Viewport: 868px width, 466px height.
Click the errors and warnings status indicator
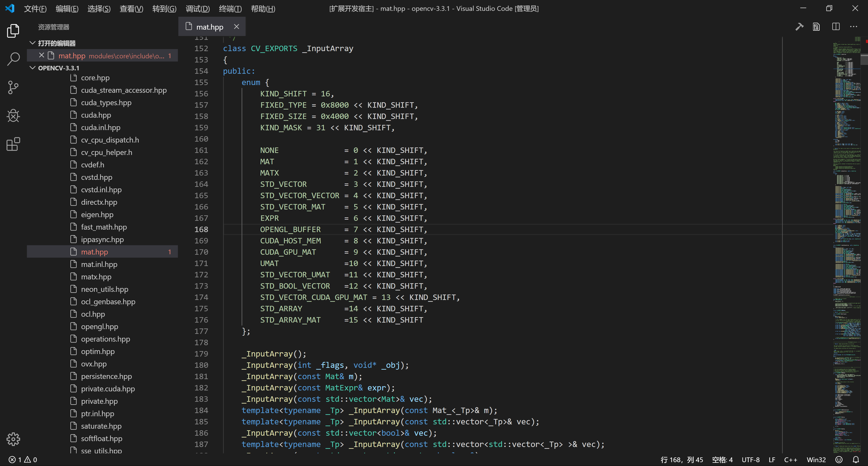(23, 460)
